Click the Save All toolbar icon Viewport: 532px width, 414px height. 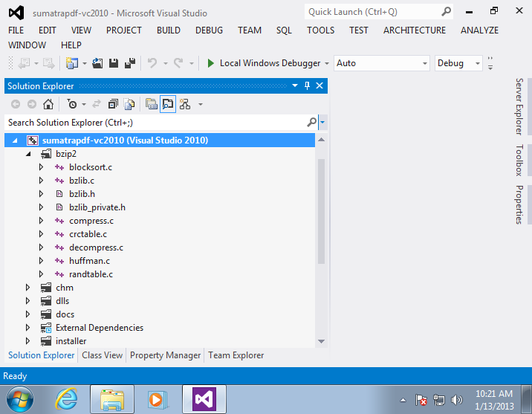pyautogui.click(x=130, y=63)
